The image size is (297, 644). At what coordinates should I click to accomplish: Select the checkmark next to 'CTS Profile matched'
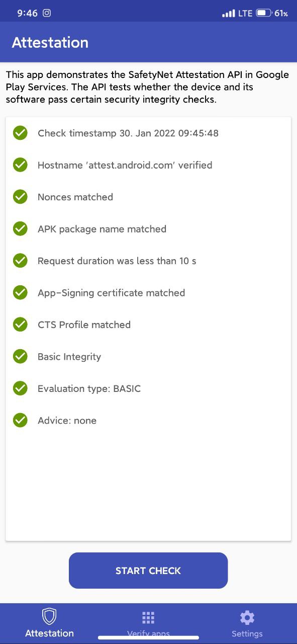pyautogui.click(x=20, y=324)
